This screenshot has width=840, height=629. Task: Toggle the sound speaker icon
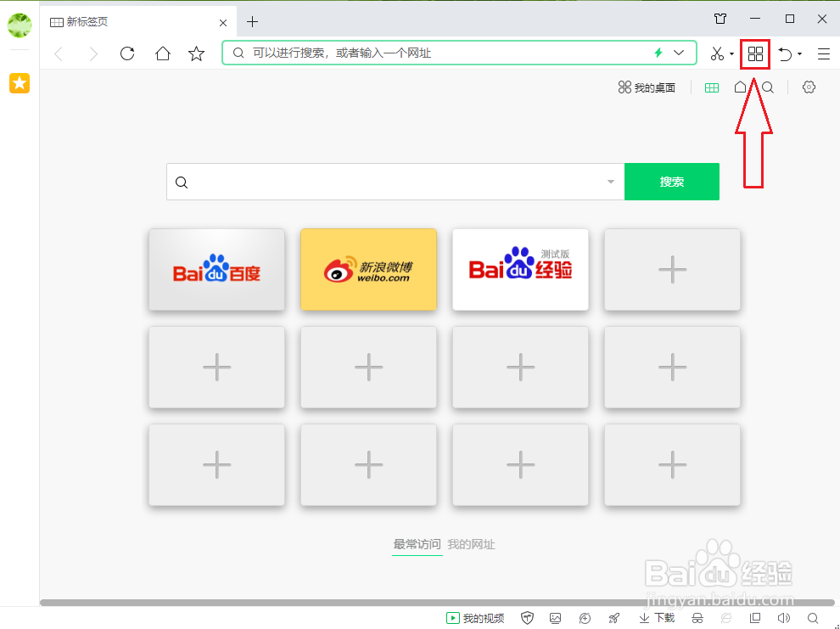tap(784, 618)
